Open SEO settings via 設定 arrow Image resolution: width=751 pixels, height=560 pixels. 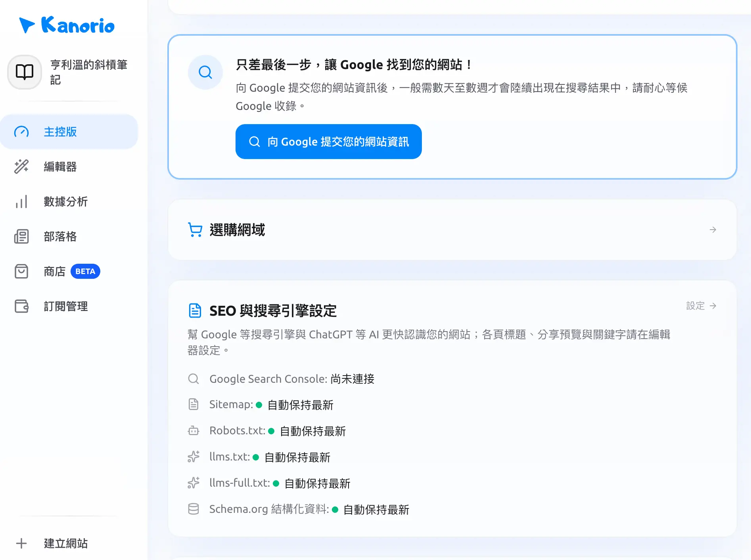point(701,306)
